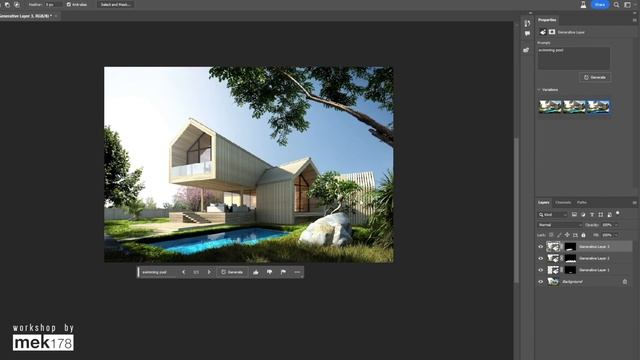The image size is (640, 360).
Task: Click Generate in the Properties panel
Action: pos(595,77)
